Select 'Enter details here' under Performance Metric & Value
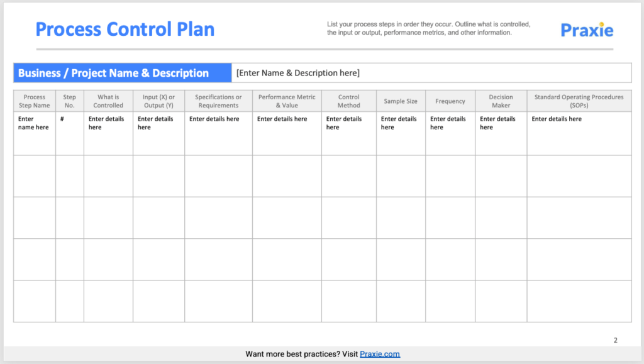Viewport: 644px width, 364px height. point(287,133)
